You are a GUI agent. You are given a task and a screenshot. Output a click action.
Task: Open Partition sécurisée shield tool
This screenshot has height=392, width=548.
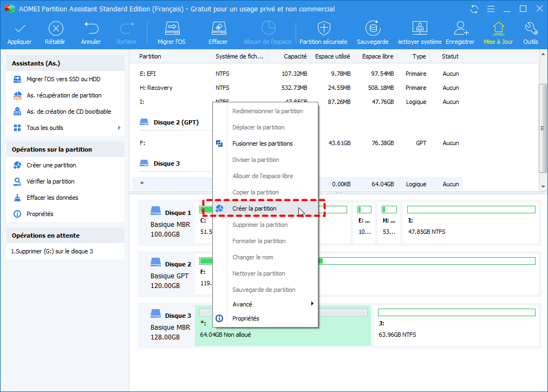(x=324, y=33)
